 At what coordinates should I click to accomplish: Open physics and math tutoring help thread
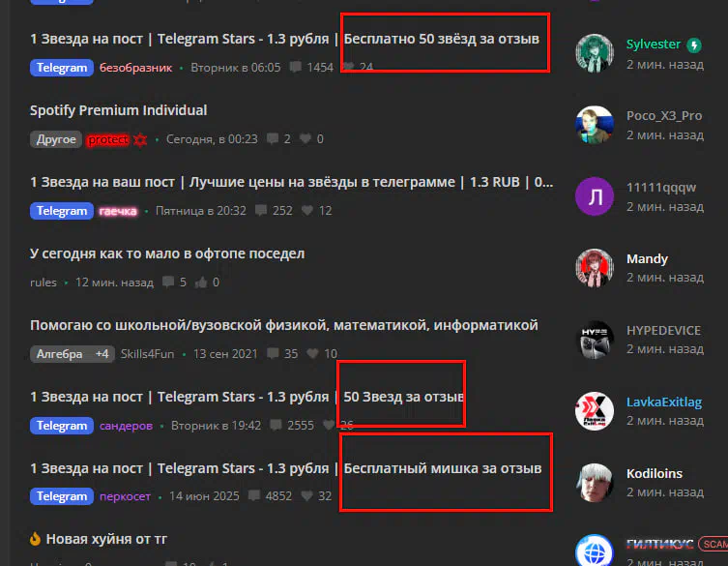(x=283, y=325)
